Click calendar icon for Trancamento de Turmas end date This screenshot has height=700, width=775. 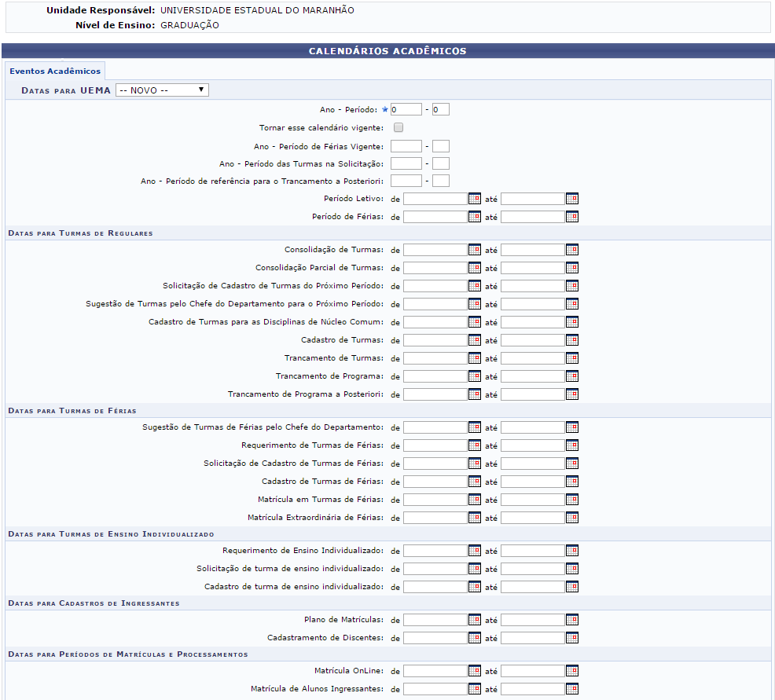[x=571, y=358]
